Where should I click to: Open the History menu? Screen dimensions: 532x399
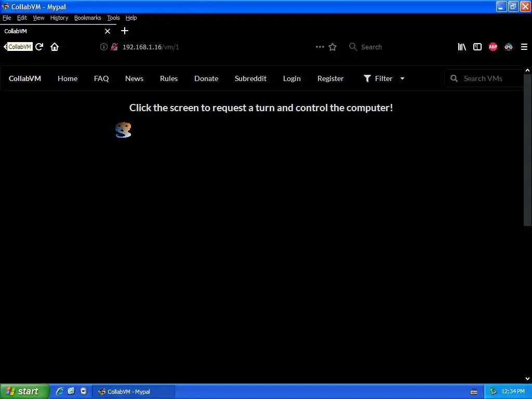pyautogui.click(x=59, y=18)
